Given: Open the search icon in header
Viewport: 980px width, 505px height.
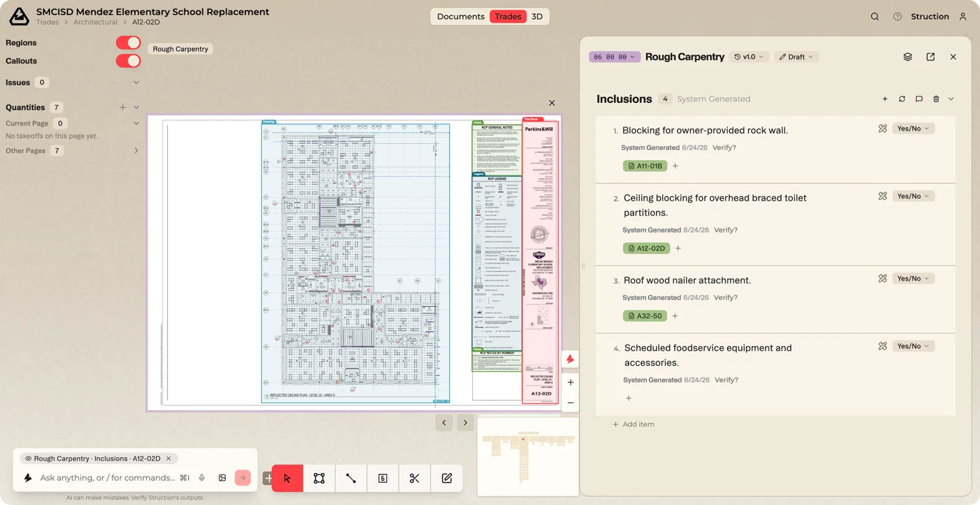Looking at the screenshot, I should (x=875, y=17).
